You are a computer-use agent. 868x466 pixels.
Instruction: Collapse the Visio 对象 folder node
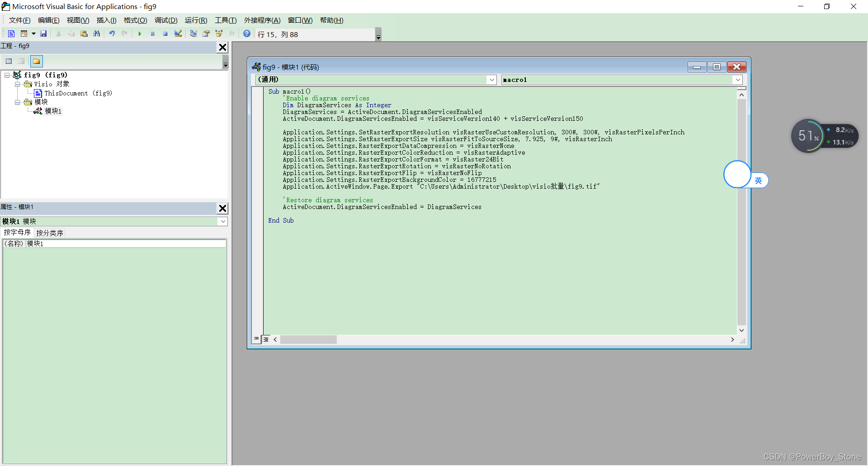[x=17, y=84]
